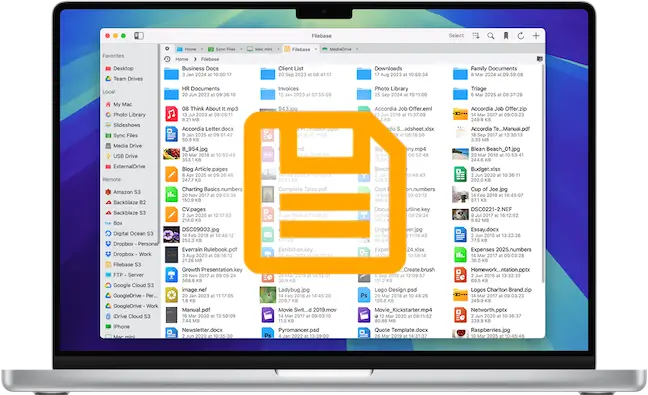This screenshot has height=395, width=648.
Task: Click Filebase in the breadcrumb path
Action: pyautogui.click(x=210, y=59)
